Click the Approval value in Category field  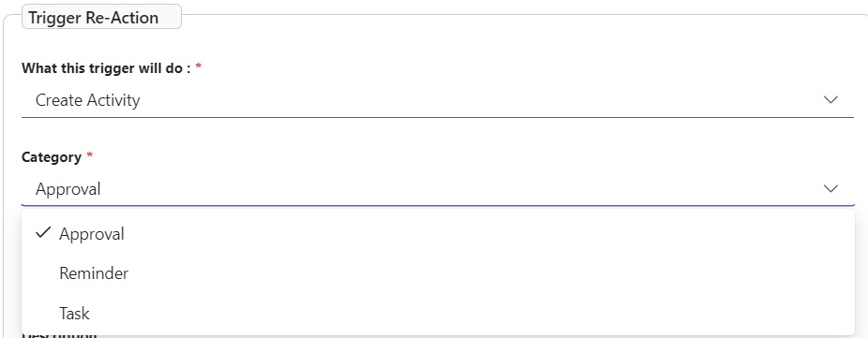pos(68,189)
